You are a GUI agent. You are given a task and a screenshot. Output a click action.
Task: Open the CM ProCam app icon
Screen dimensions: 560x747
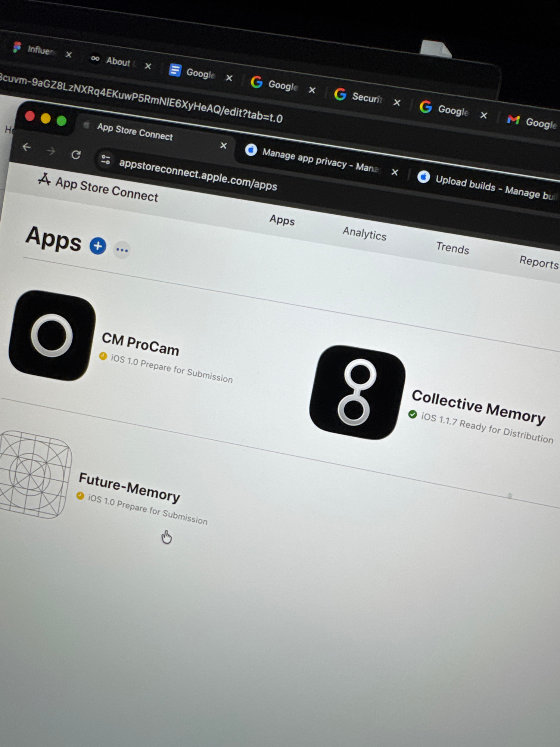coord(52,336)
